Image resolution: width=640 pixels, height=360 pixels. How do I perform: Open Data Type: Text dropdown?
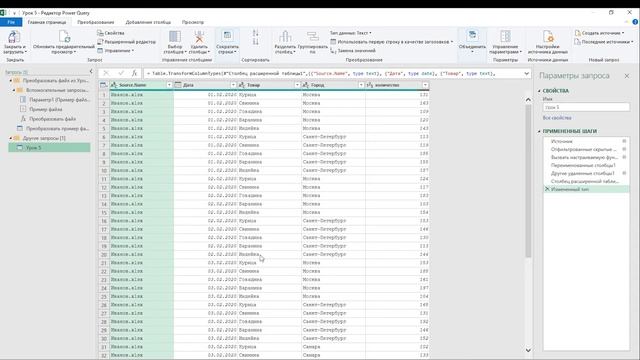tap(351, 33)
